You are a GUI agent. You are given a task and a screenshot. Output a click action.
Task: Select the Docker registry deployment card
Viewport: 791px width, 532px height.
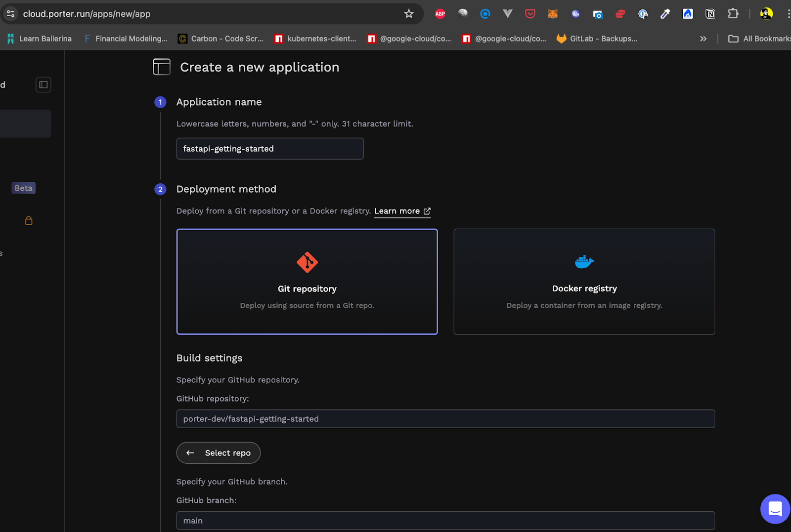pyautogui.click(x=584, y=282)
